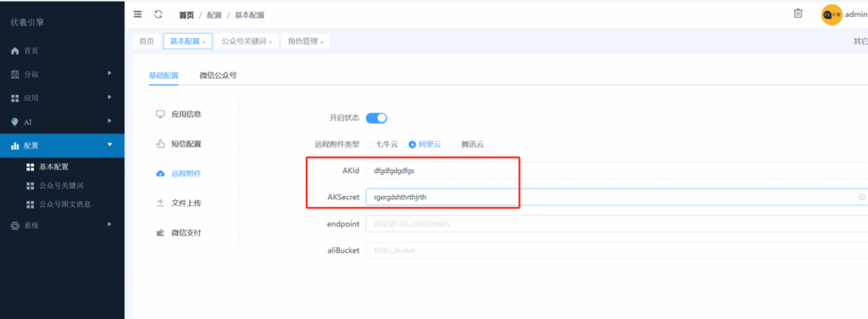The height and width of the screenshot is (319, 868).
Task: Close the 公众号关键词 tab with its x
Action: point(270,42)
